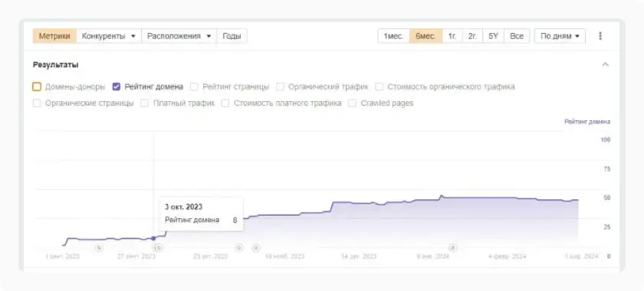This screenshot has height=291, width=644.
Task: Click the highlighted 3 окт. data point
Action: point(153,238)
